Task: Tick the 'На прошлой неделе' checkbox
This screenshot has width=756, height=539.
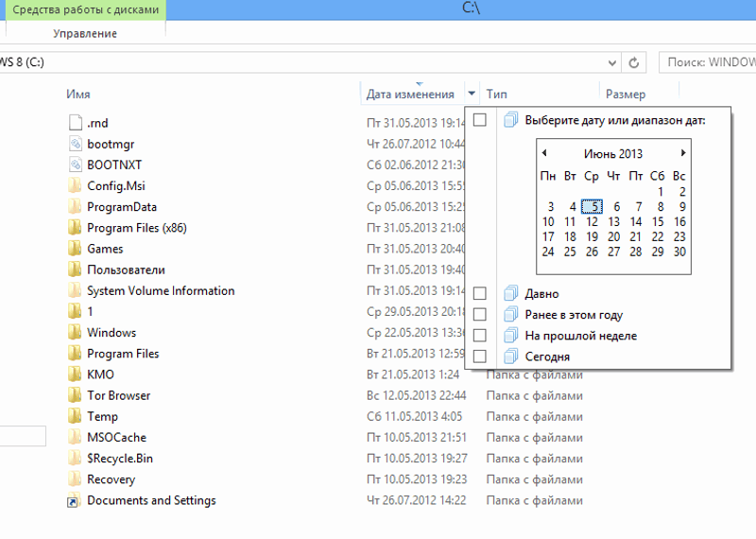Action: (480, 336)
